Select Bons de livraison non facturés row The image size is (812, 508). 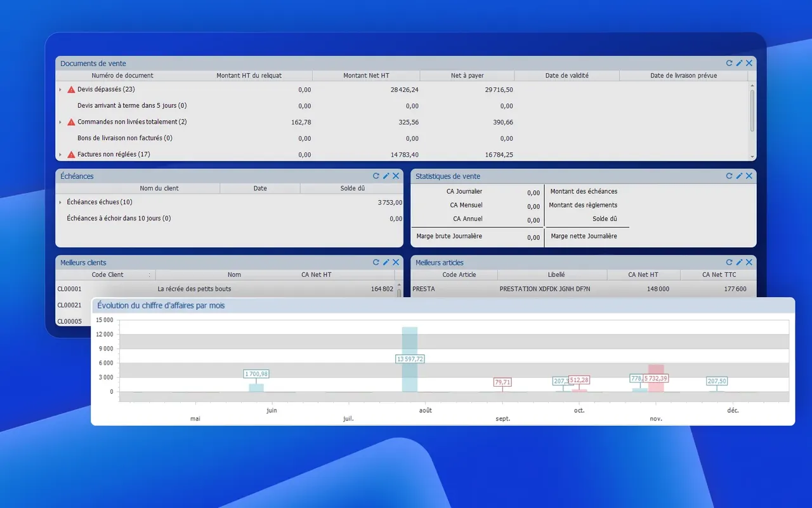(403, 138)
